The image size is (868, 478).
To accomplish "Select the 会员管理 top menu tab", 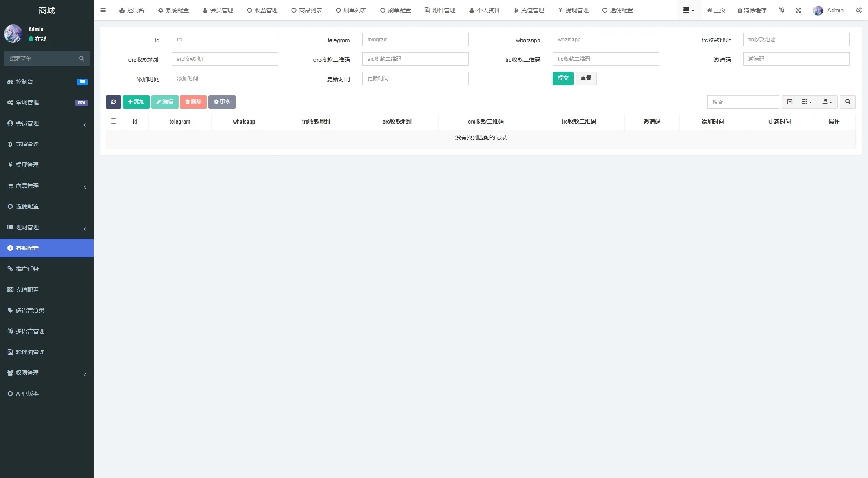I will (x=218, y=10).
